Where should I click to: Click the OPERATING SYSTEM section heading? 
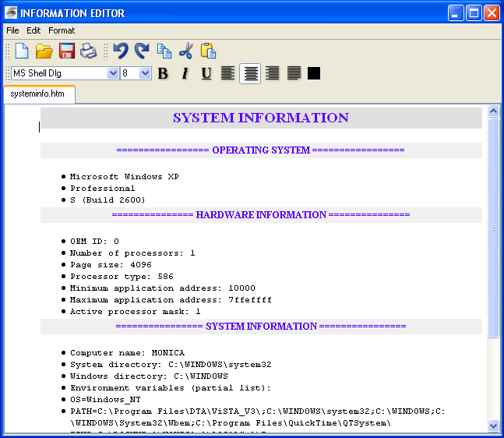(x=261, y=150)
